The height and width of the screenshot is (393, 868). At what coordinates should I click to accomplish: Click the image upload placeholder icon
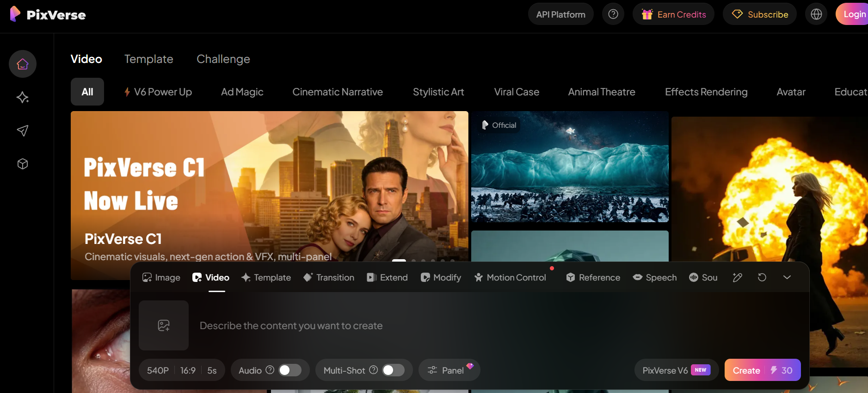click(x=164, y=325)
